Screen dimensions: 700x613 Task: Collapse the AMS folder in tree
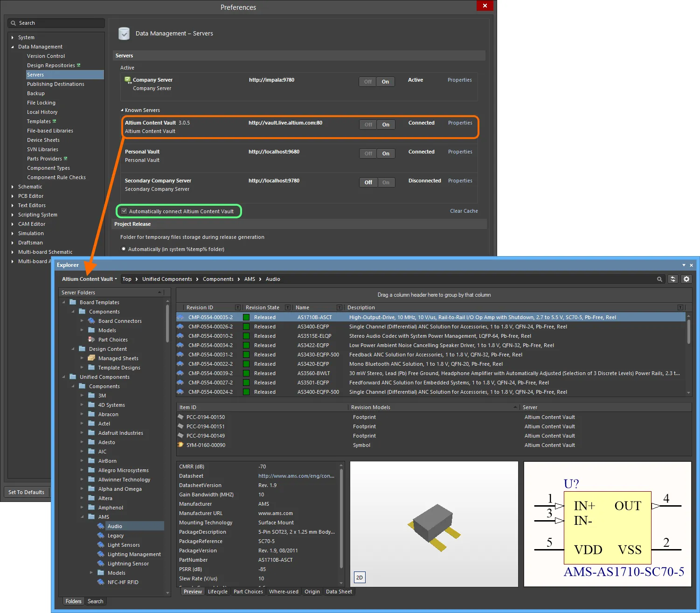pos(83,517)
